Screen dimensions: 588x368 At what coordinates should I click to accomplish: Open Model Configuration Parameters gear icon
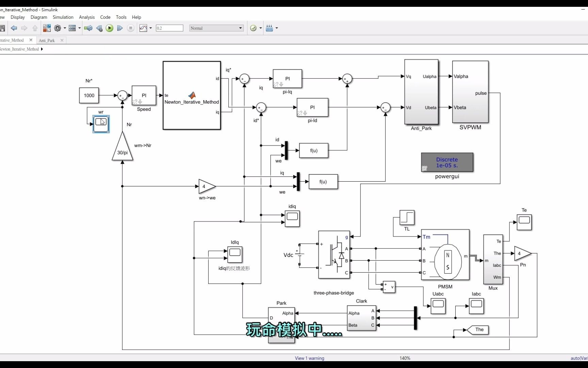pos(57,28)
